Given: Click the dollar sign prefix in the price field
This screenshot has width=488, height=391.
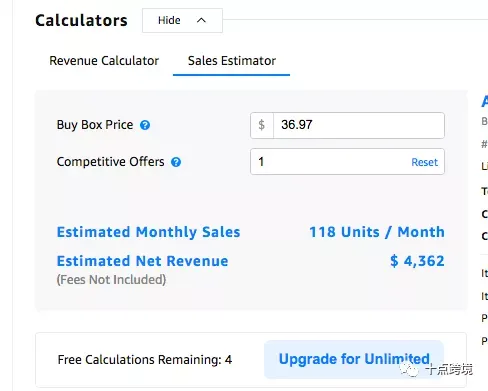Looking at the screenshot, I should (262, 125).
